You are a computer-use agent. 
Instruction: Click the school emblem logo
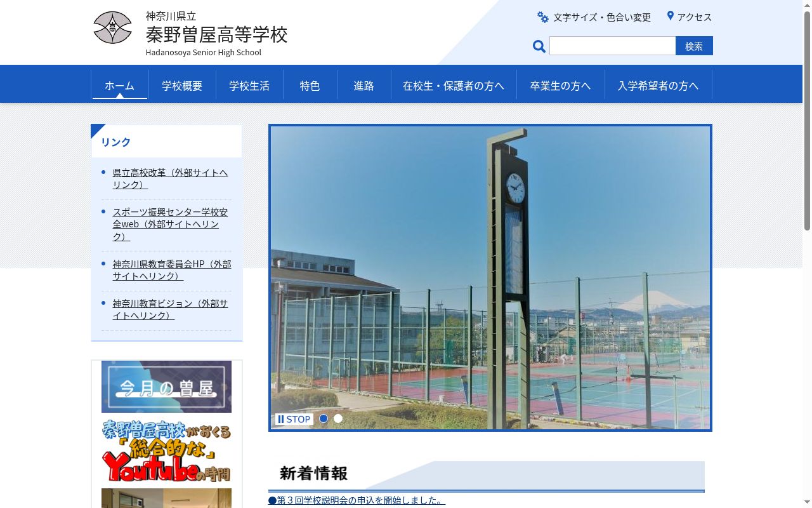[x=112, y=28]
